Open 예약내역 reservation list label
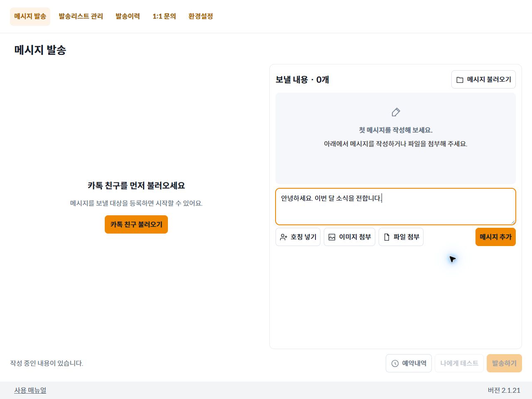The image size is (532, 399). pos(414,363)
